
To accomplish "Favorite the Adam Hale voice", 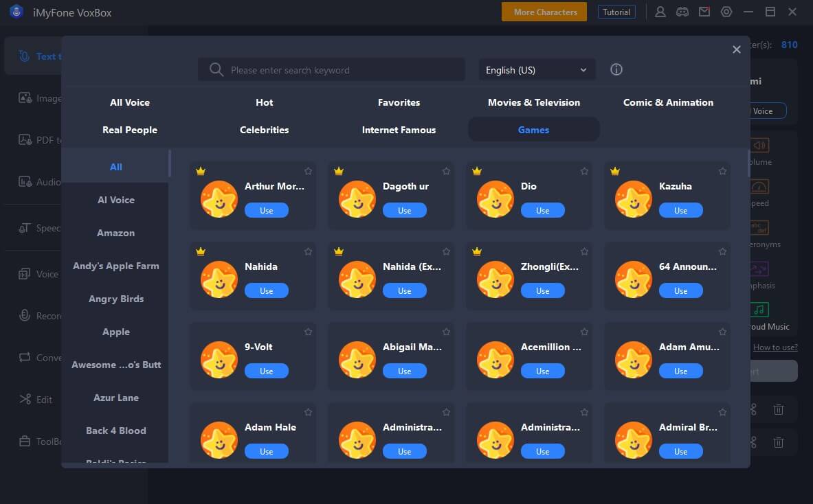I will click(x=308, y=412).
